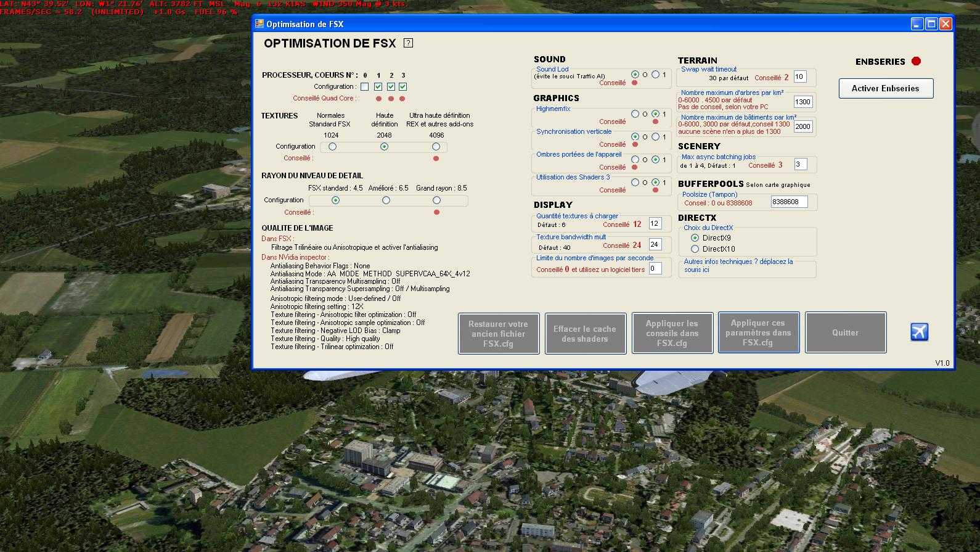980x552 pixels.
Task: Choose FSX standard 4.5 detail radius
Action: click(336, 200)
